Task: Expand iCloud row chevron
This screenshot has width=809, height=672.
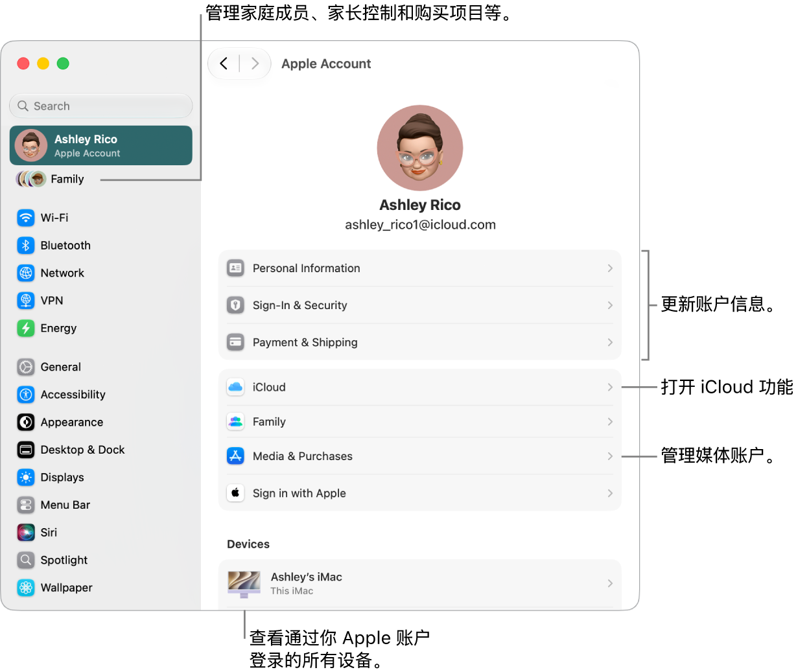Action: point(610,387)
